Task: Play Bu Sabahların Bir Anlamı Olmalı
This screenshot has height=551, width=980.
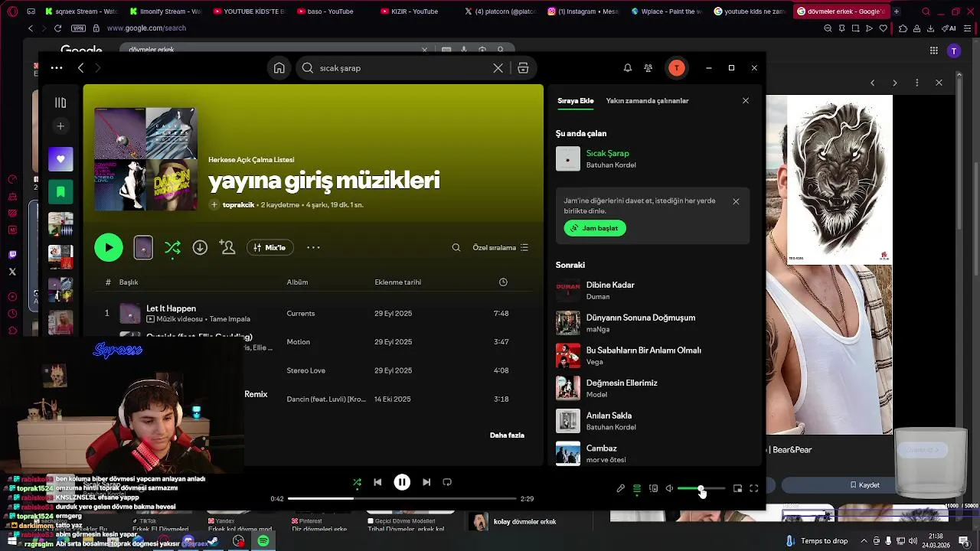Action: pos(652,356)
